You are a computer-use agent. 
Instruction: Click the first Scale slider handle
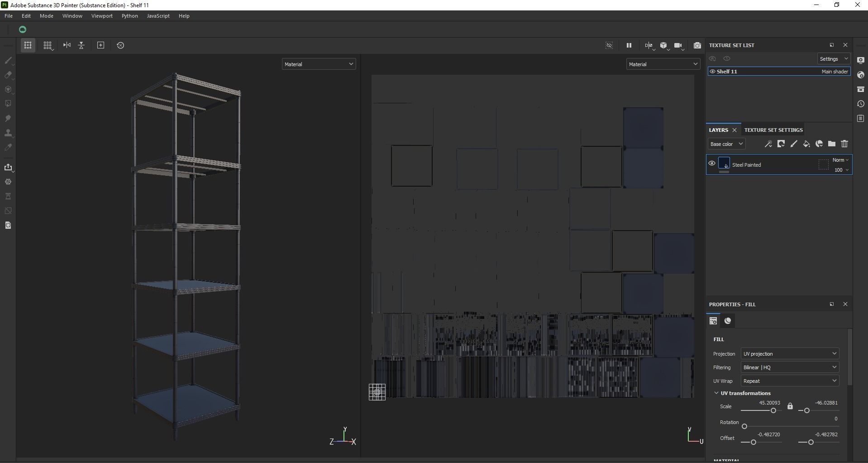click(773, 410)
